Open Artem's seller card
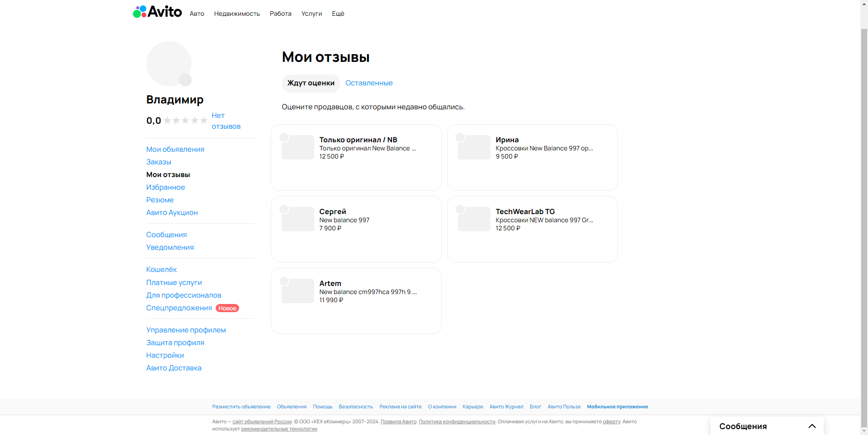Image resolution: width=868 pixels, height=435 pixels. [356, 301]
